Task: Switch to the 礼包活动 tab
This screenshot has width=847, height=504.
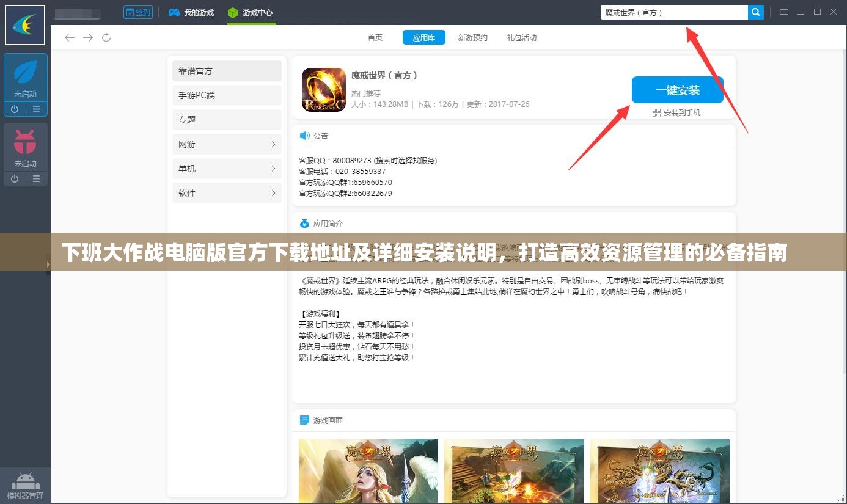Action: point(522,38)
